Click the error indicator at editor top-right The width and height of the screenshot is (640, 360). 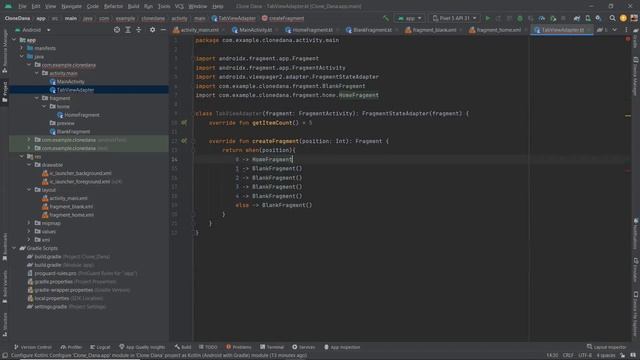(x=628, y=39)
